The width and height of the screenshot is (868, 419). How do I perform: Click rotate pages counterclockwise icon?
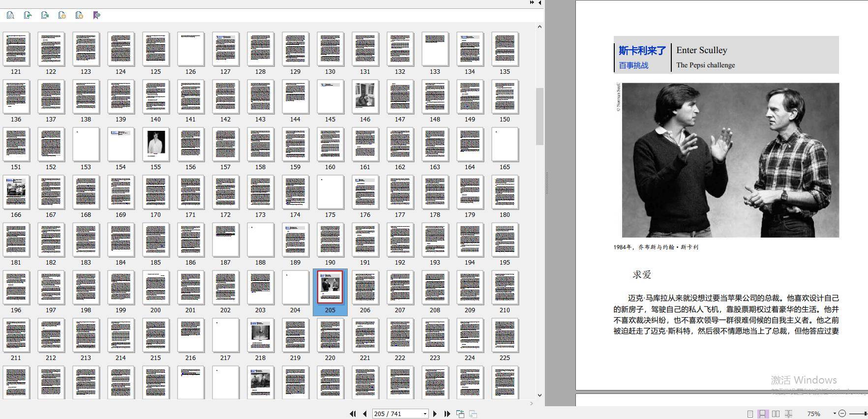click(x=28, y=15)
